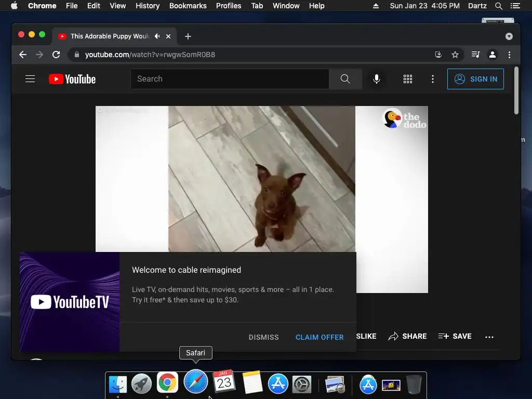This screenshot has width=532, height=399.
Task: Open Chrome three-dot menu
Action: click(509, 55)
